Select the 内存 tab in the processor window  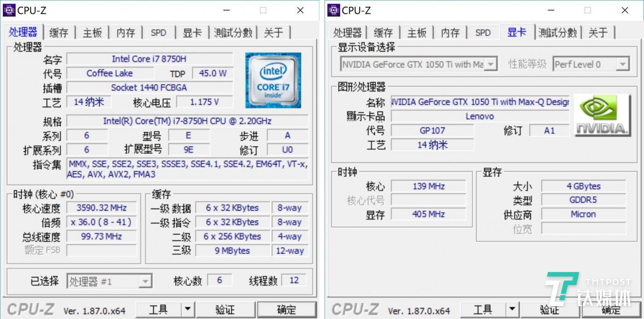pos(126,33)
